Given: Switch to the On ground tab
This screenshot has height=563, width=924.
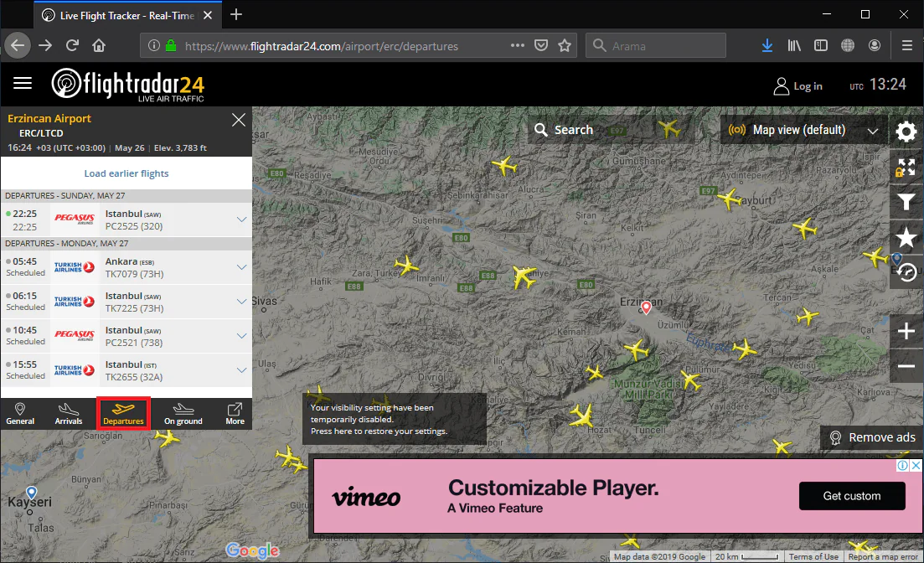Looking at the screenshot, I should 183,414.
